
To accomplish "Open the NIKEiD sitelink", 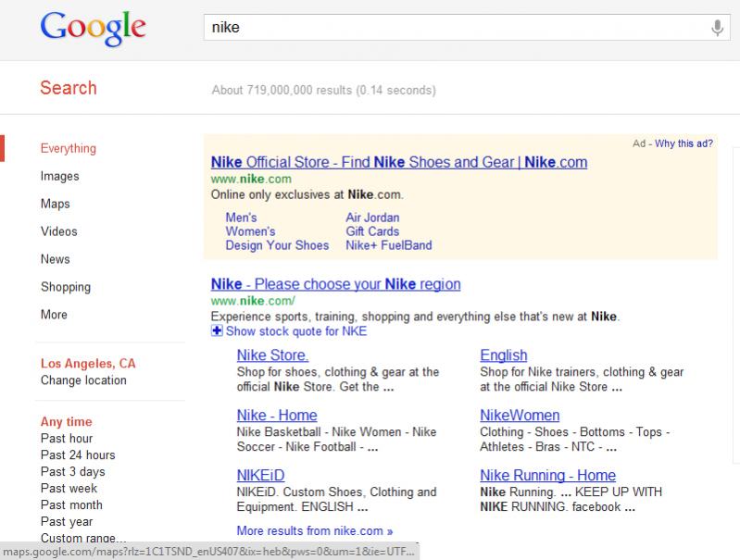I will pos(260,475).
